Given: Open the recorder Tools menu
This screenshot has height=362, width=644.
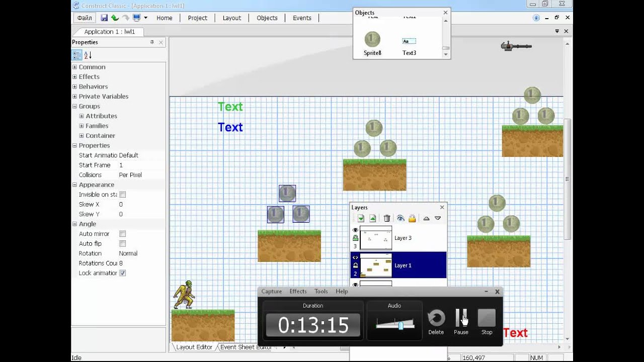Looking at the screenshot, I should [321, 292].
